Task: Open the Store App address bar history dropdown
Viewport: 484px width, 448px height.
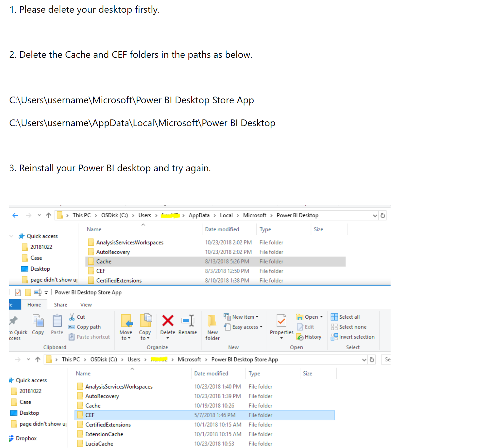Action: pyautogui.click(x=364, y=360)
